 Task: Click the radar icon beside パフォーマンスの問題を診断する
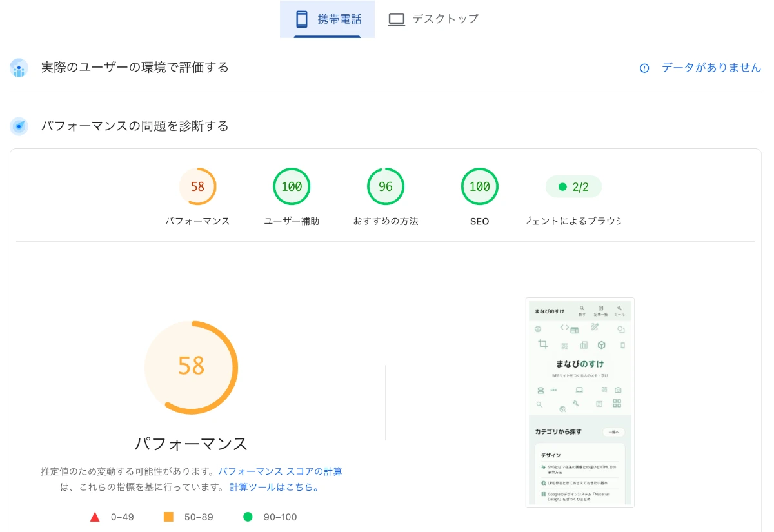tap(19, 126)
